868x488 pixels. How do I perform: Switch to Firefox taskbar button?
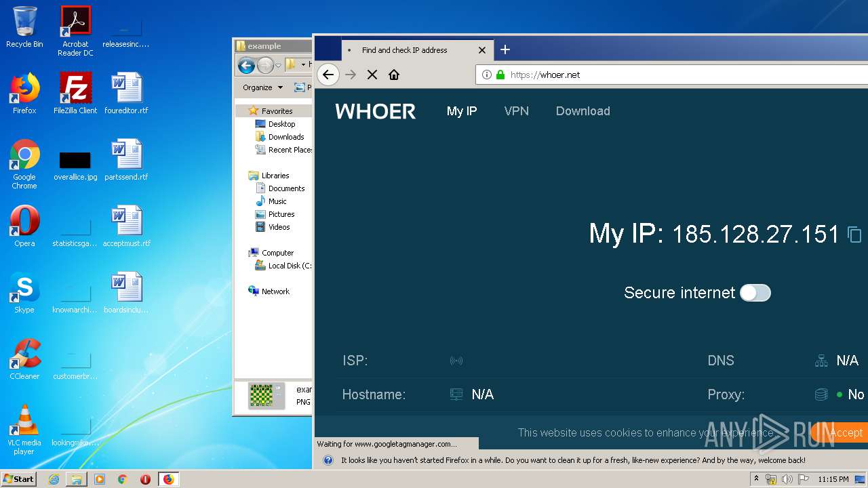[x=169, y=479]
